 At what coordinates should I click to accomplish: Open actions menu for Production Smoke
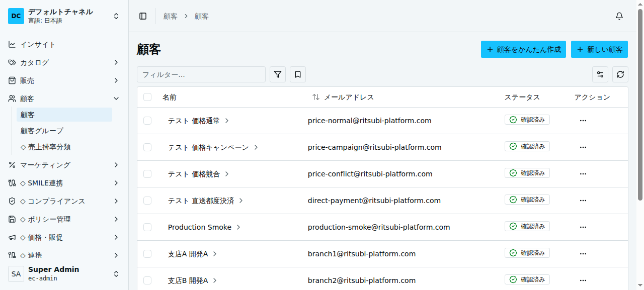(583, 227)
